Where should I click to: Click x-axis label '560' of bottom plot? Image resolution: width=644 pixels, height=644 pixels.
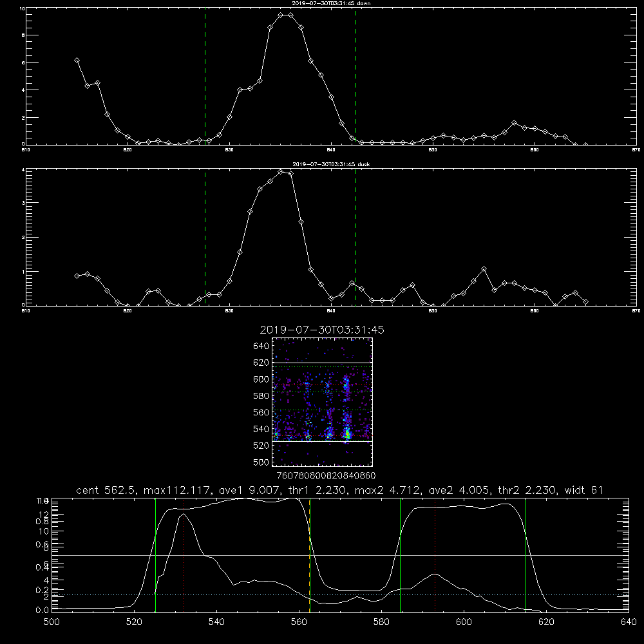tap(299, 622)
